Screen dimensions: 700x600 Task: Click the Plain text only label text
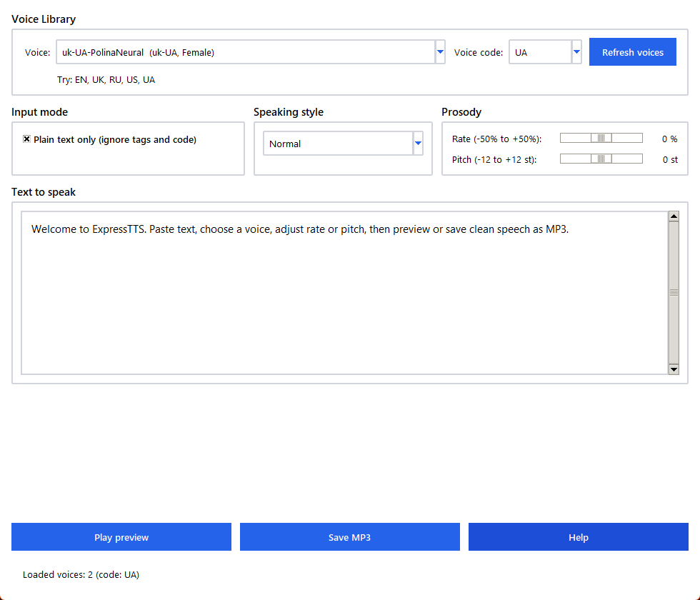click(x=115, y=139)
